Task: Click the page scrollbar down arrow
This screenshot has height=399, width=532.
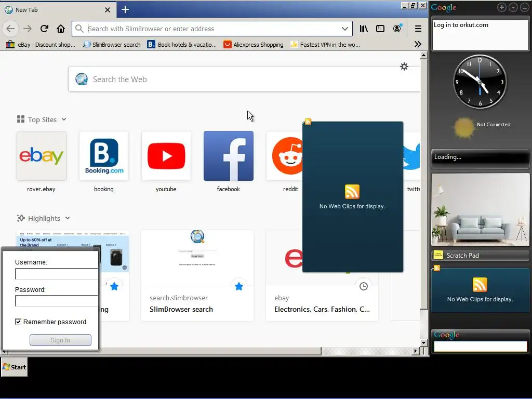Action: (423, 343)
